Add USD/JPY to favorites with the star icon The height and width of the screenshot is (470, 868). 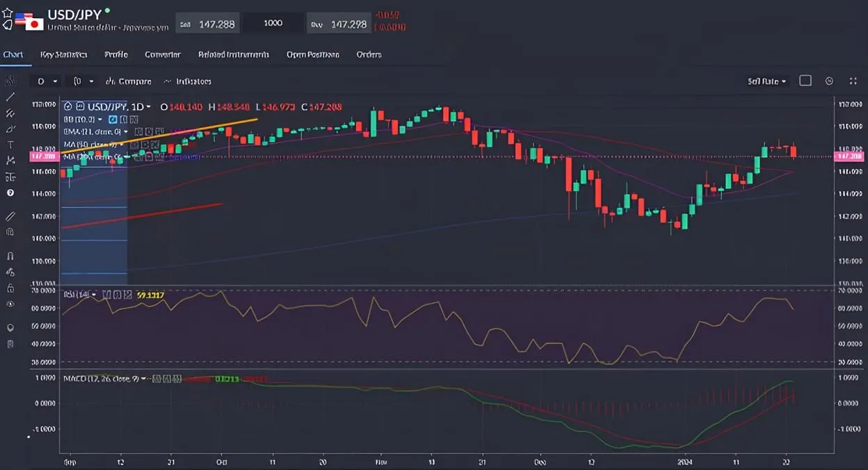tap(8, 13)
